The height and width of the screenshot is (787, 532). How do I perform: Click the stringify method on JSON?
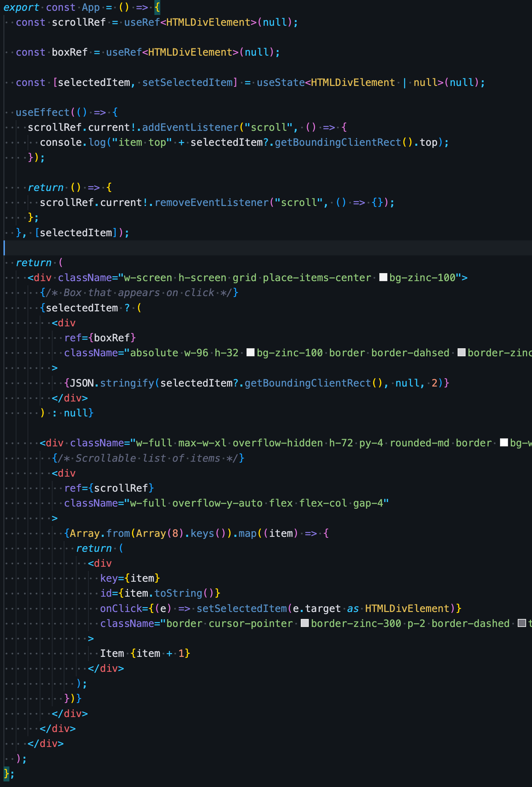tap(127, 383)
